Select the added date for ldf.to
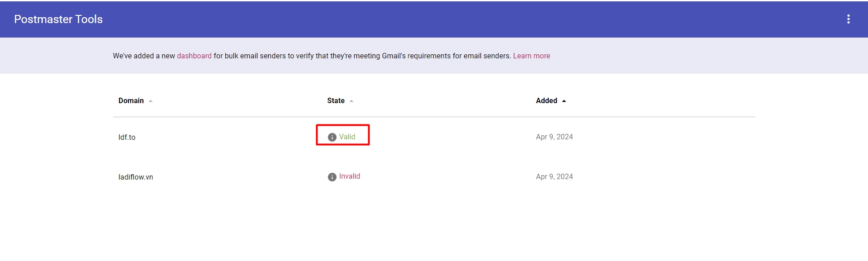868x261 pixels. click(x=554, y=137)
